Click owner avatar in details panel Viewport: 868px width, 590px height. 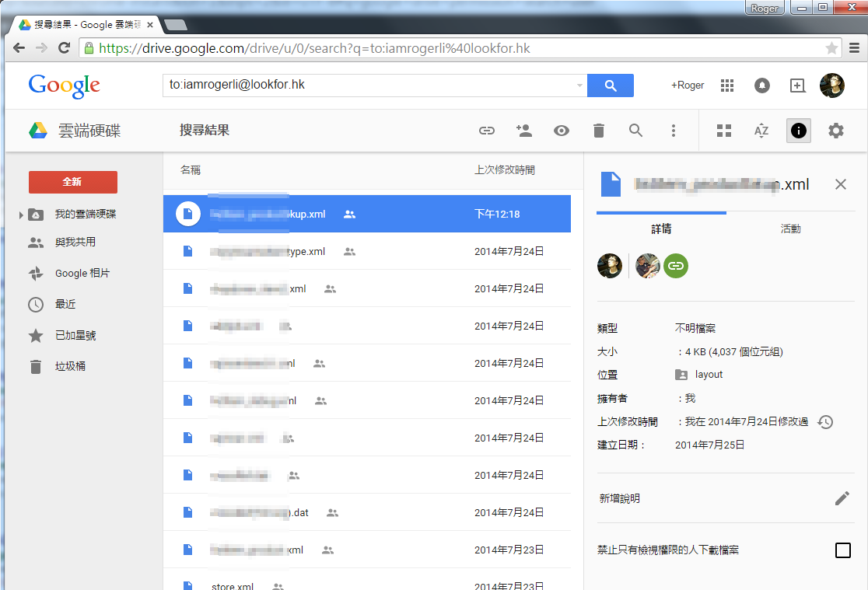(x=610, y=266)
